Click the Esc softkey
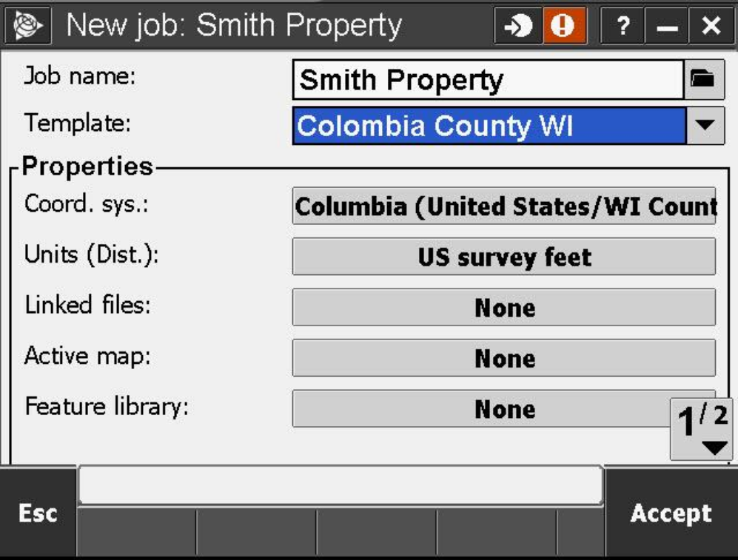This screenshot has width=738, height=560. (x=38, y=513)
